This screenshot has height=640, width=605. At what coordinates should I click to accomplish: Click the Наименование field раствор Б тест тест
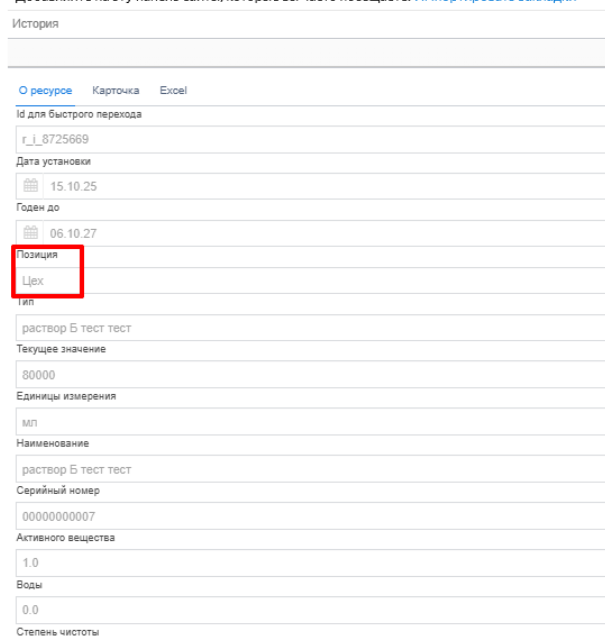pos(310,469)
